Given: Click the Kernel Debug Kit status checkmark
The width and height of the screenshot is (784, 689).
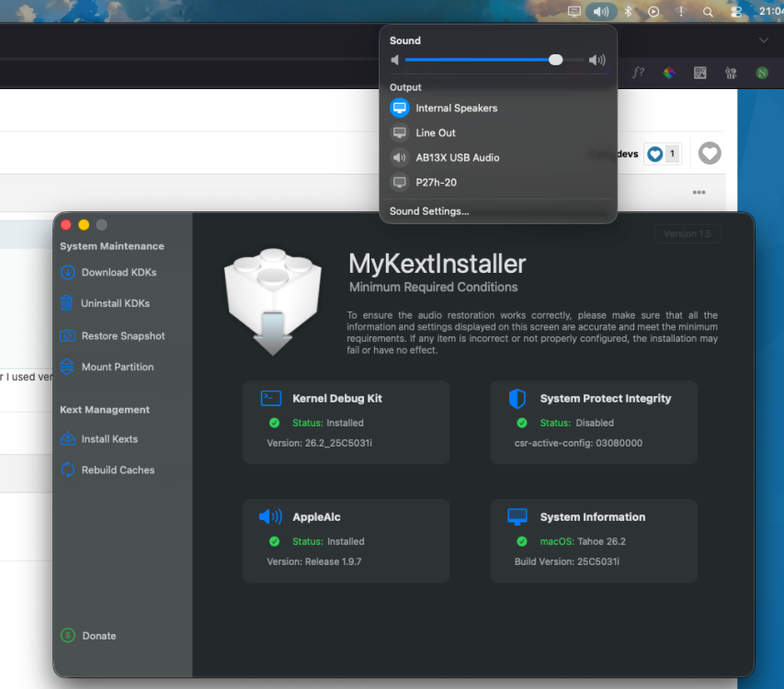Looking at the screenshot, I should (274, 424).
